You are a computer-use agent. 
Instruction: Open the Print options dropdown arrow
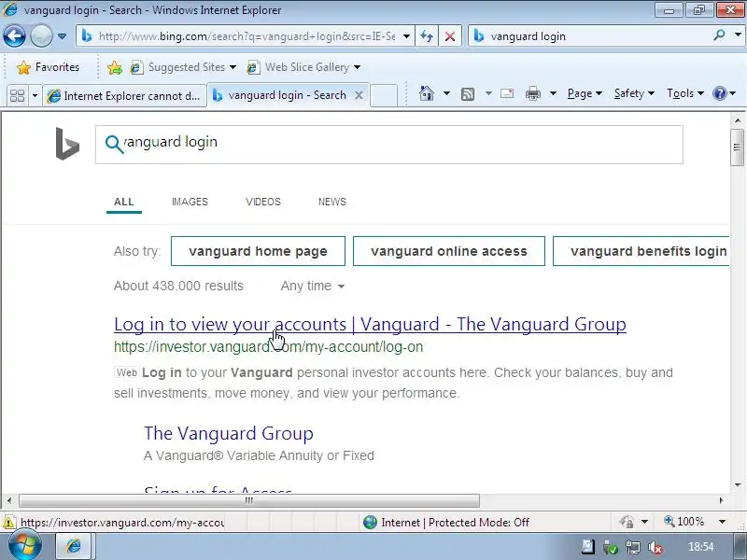point(553,93)
